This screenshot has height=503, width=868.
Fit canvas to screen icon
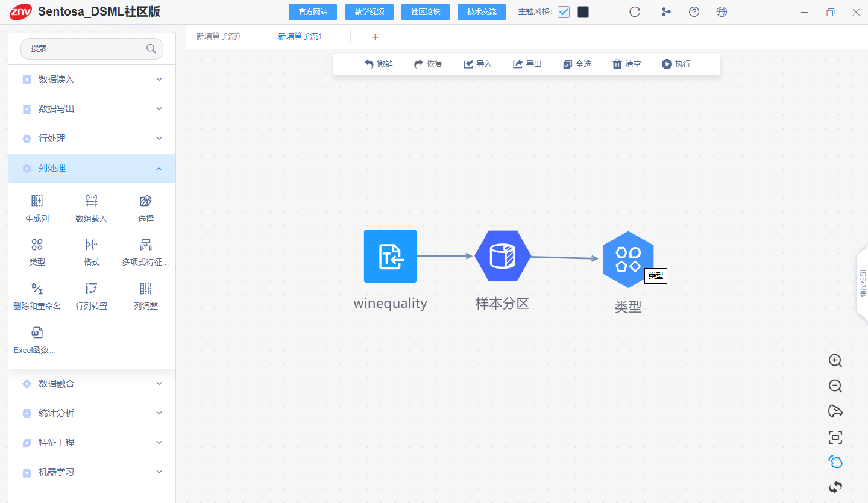coord(835,437)
